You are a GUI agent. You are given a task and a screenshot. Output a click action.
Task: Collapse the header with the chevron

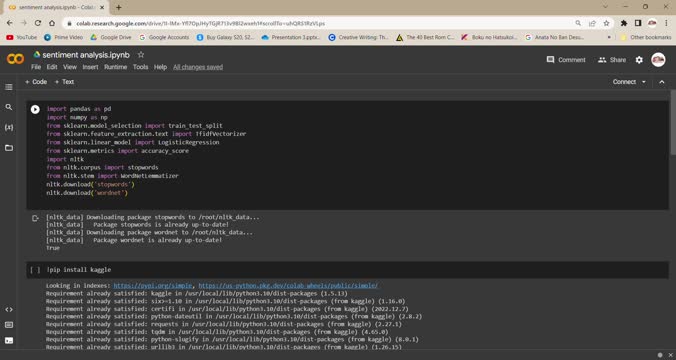pyautogui.click(x=662, y=82)
